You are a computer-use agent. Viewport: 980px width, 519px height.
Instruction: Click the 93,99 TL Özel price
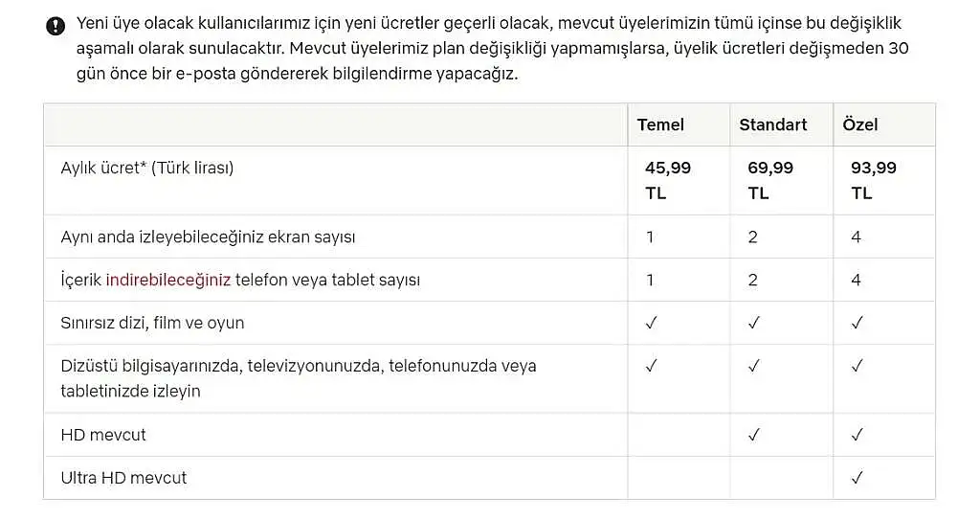[873, 180]
